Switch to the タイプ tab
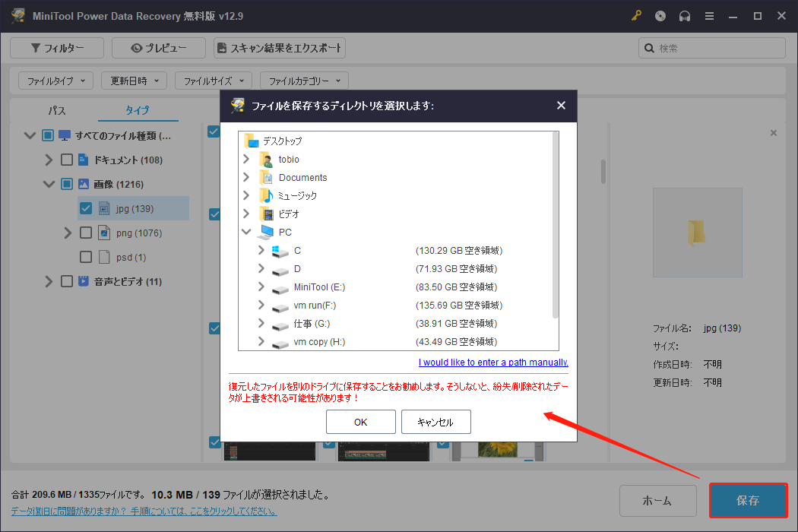The height and width of the screenshot is (532, 798). (138, 110)
